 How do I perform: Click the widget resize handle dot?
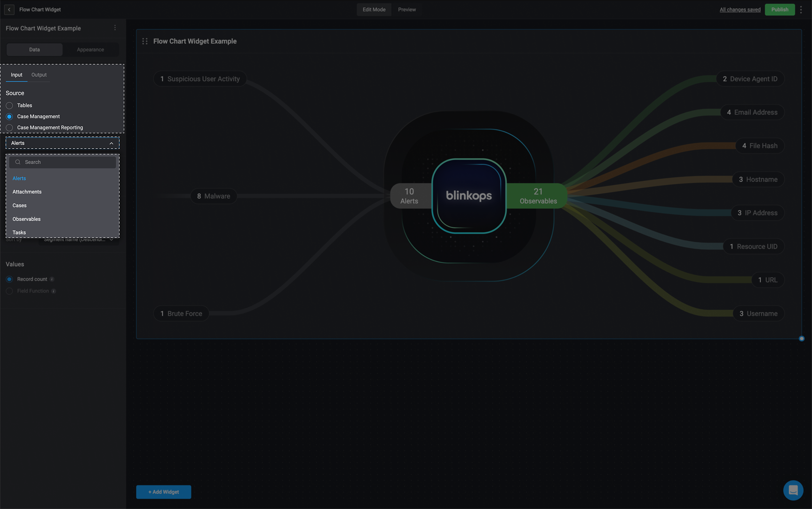[802, 339]
